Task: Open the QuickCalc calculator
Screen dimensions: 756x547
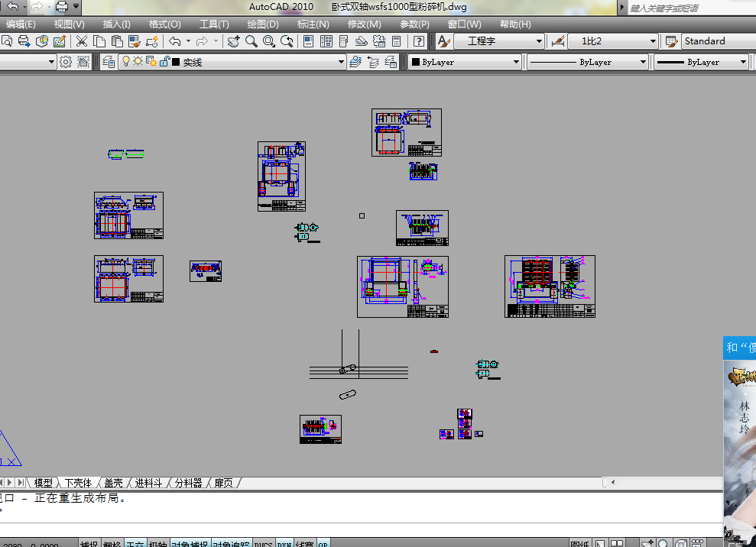Action: coord(396,41)
